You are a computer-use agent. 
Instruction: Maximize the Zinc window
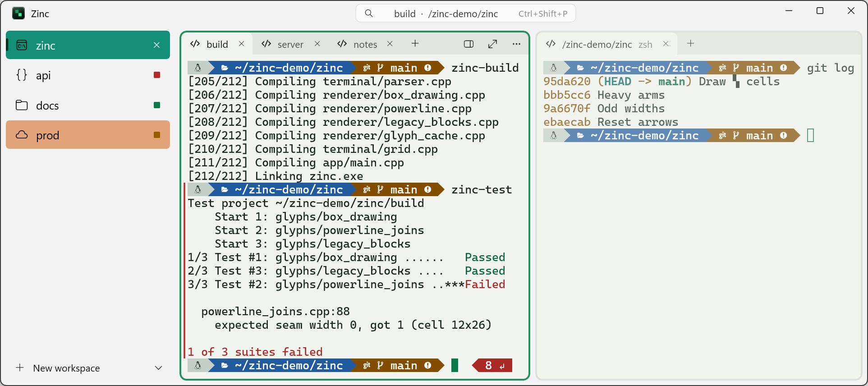[820, 11]
